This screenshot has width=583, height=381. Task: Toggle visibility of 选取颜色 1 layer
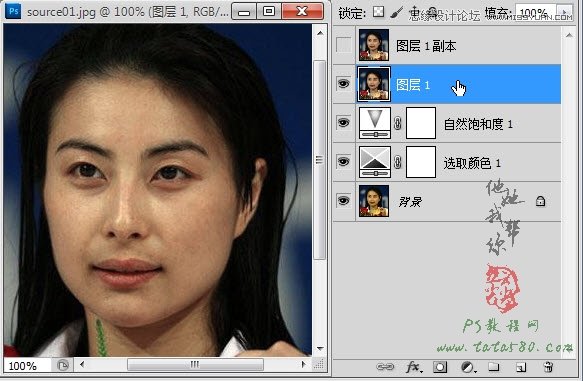coord(343,162)
